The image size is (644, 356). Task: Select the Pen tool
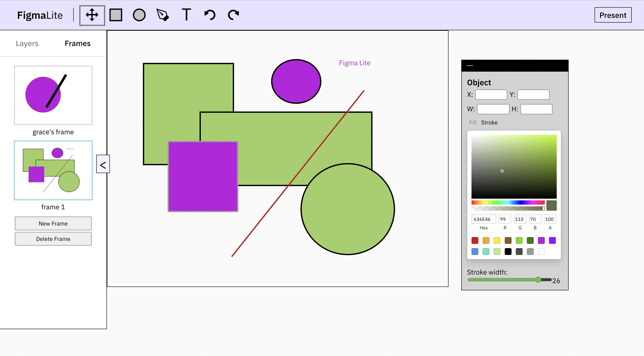(x=163, y=15)
